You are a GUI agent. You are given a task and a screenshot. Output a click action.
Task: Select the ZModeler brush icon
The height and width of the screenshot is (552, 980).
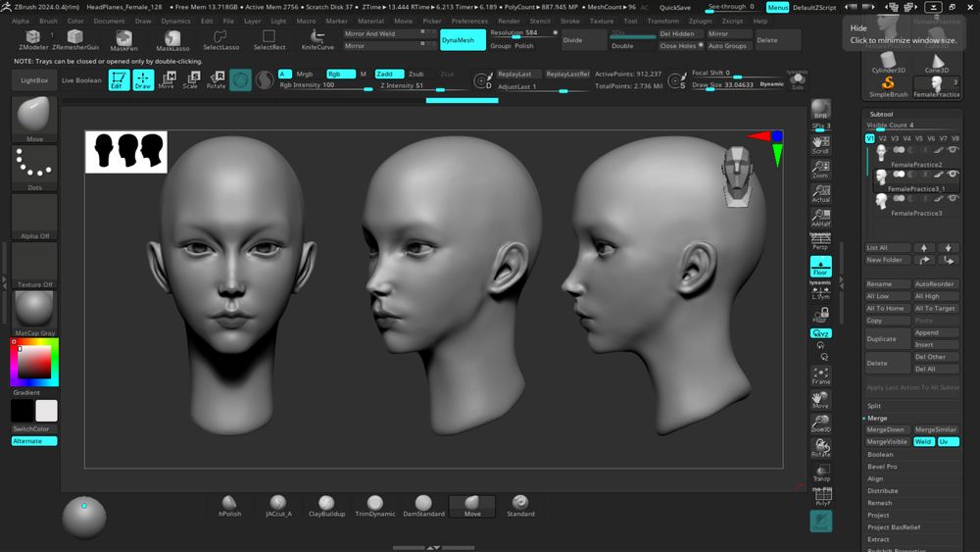pyautogui.click(x=33, y=39)
